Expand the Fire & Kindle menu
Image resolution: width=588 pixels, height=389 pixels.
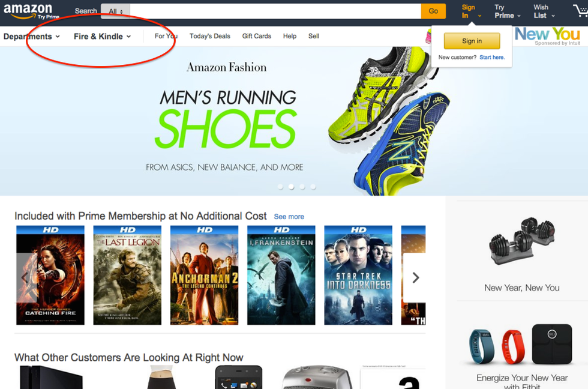[x=102, y=37]
